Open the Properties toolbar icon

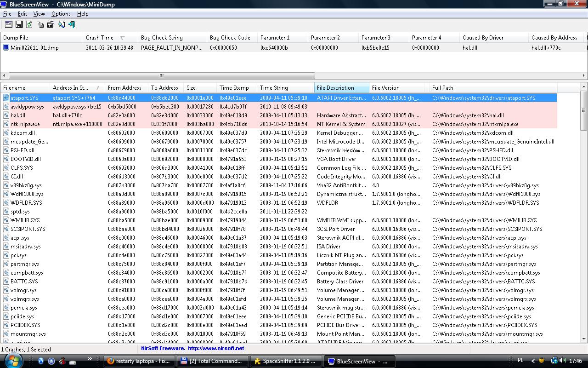tap(51, 24)
